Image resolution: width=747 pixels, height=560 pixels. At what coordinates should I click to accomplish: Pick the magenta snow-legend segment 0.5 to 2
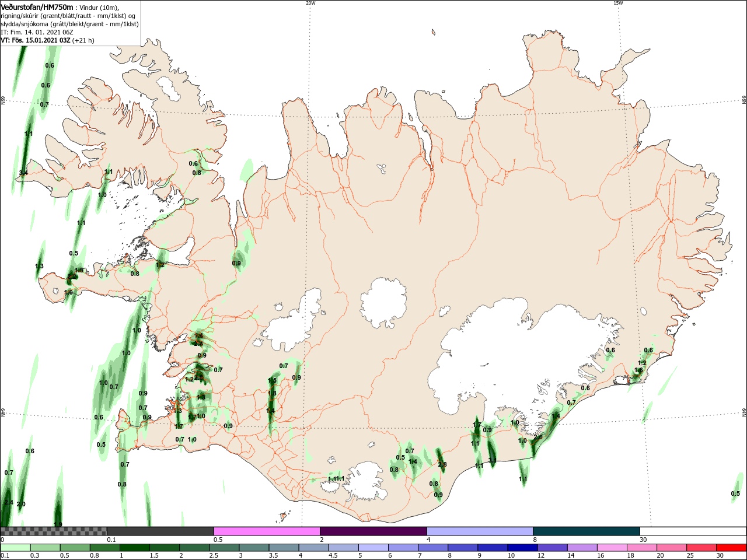(x=267, y=531)
